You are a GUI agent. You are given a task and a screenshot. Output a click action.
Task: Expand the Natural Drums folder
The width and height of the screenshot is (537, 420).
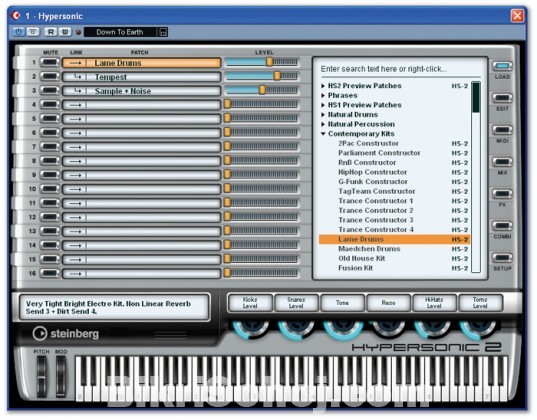[323, 115]
